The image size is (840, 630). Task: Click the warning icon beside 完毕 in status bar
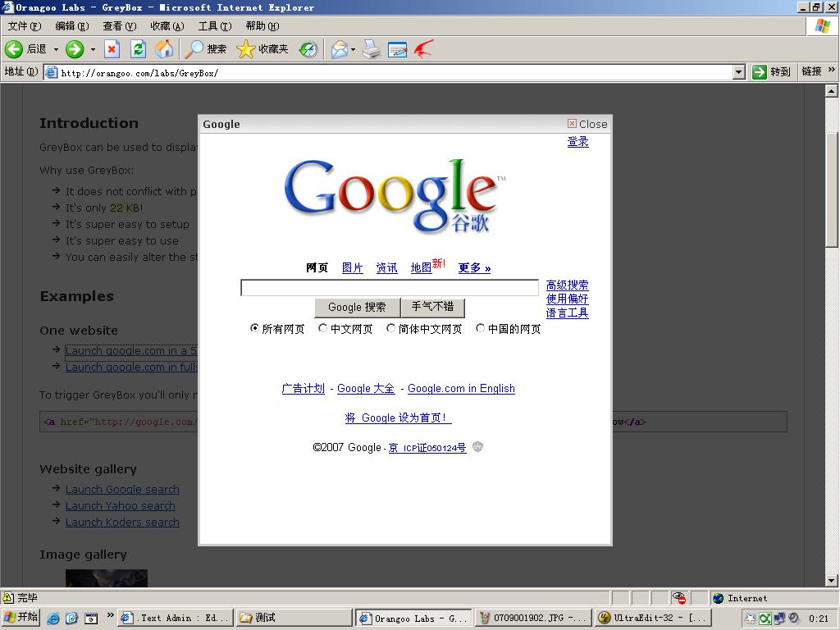pos(8,598)
